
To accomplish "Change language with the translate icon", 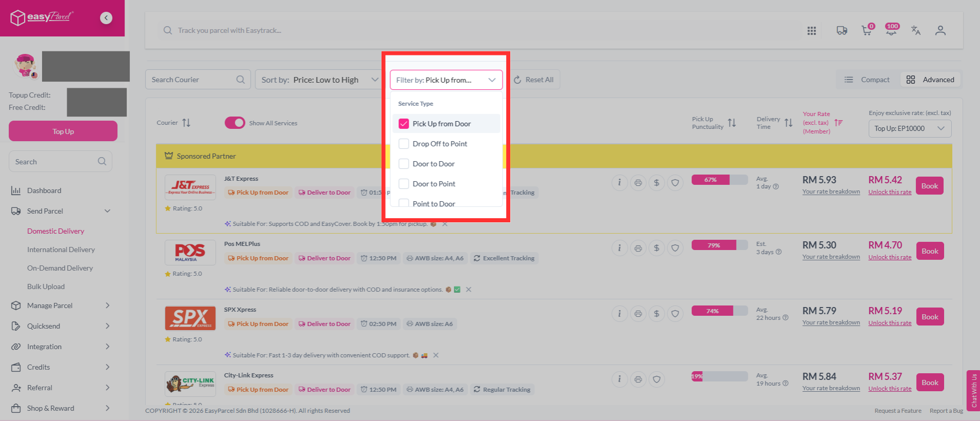I will click(916, 31).
